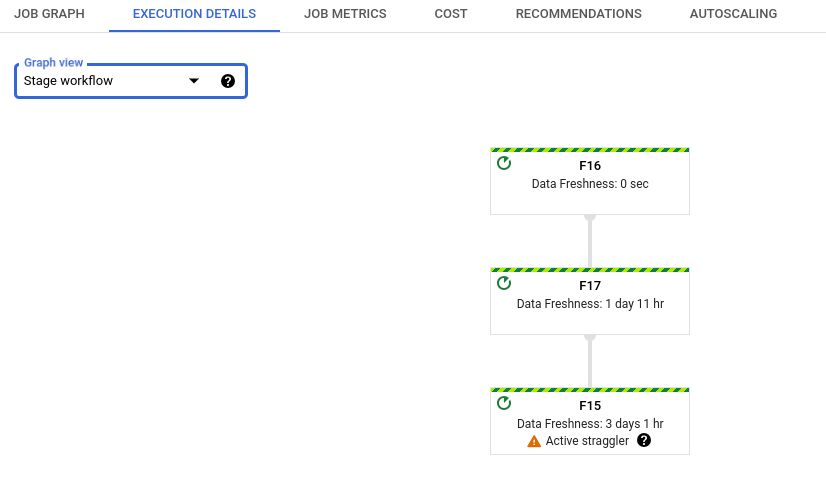Select the F16 stage node

pos(590,190)
